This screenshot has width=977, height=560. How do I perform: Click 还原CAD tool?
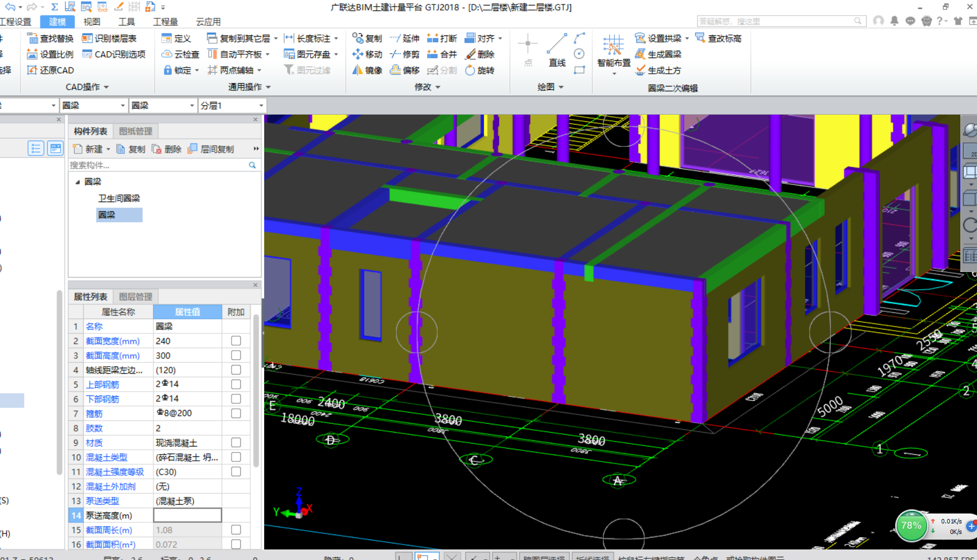coord(50,70)
